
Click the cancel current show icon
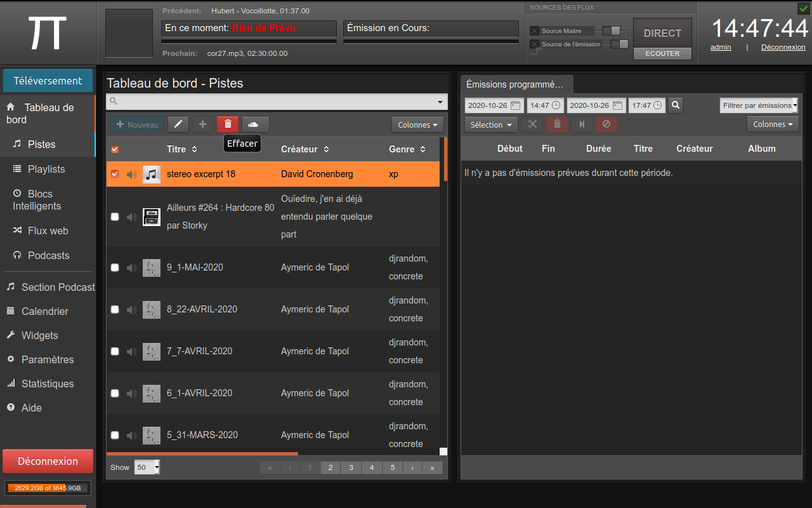[606, 124]
